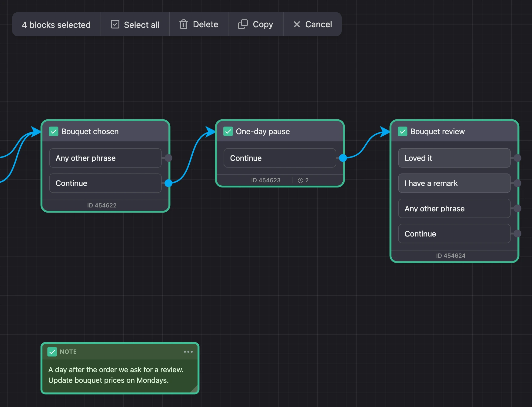Click output connector of 'Any other phrase' in Bouquet chosen
Image resolution: width=532 pixels, height=407 pixels.
coord(168,158)
